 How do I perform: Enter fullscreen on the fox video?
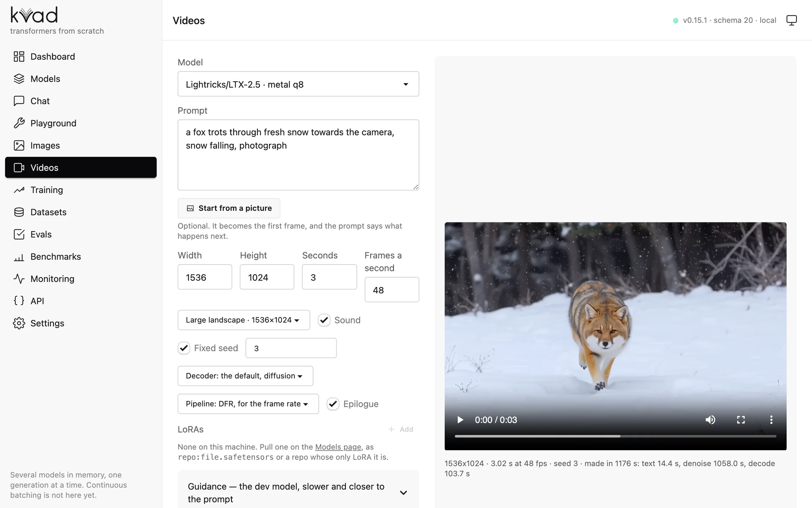tap(741, 420)
